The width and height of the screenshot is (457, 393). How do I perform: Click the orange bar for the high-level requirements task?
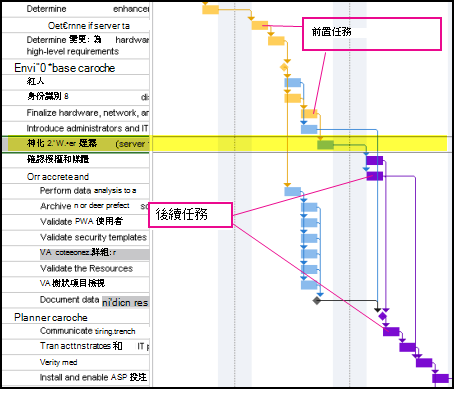276,41
